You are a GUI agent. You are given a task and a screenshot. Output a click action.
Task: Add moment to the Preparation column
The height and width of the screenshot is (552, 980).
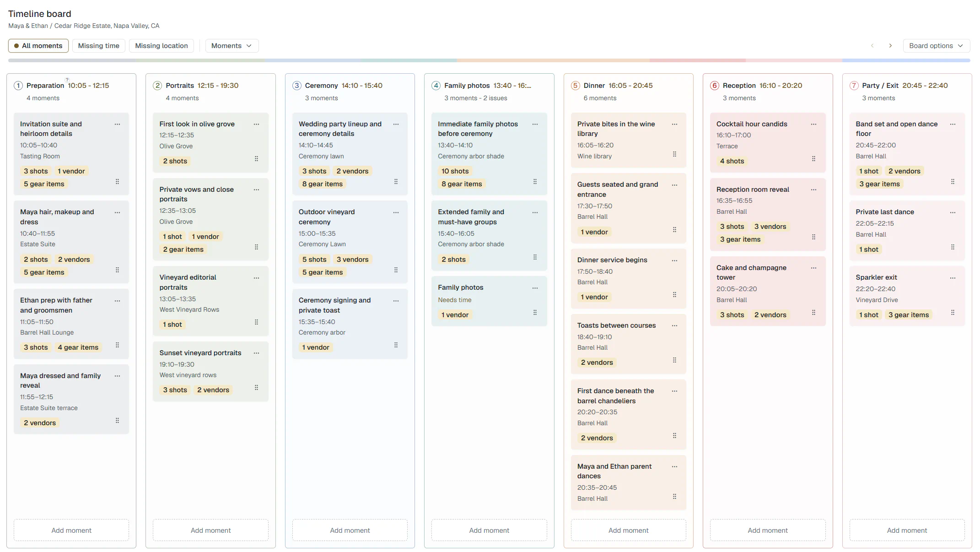[x=71, y=530]
